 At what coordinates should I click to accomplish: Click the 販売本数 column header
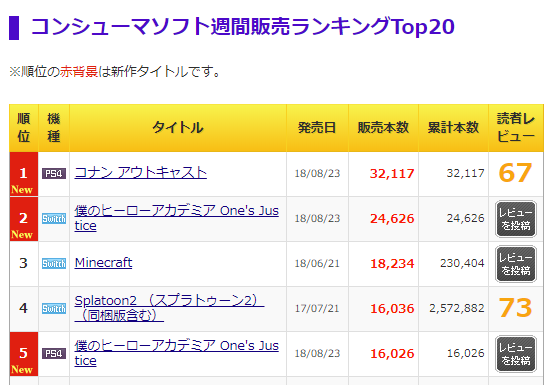click(x=383, y=128)
